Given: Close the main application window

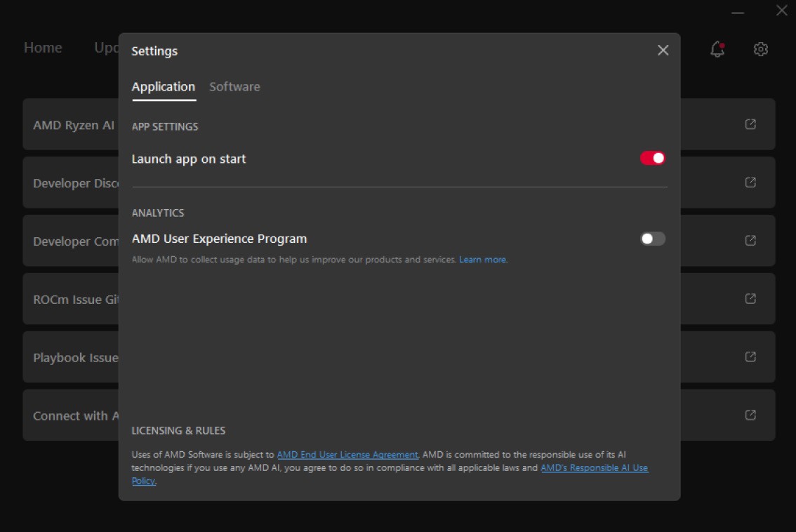Looking at the screenshot, I should click(x=782, y=10).
